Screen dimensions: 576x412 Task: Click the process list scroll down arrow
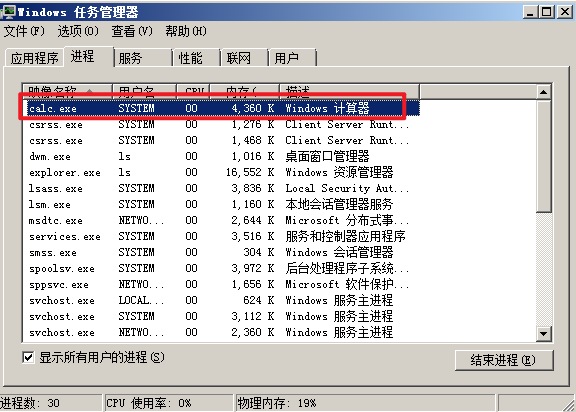click(543, 334)
